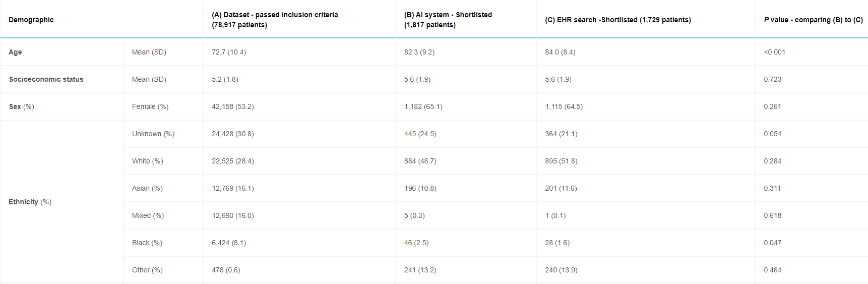Select the 12,690 (16.0) Mixed dataset cell

point(233,215)
